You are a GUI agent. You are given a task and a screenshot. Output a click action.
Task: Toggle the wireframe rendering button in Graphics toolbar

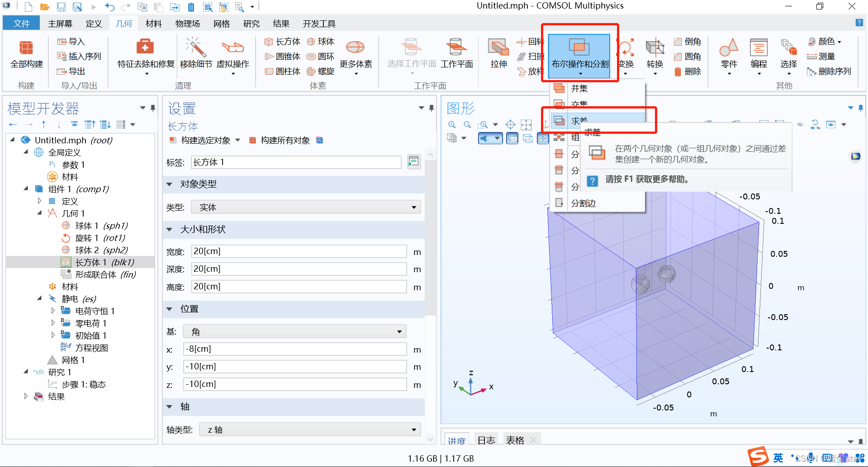pyautogui.click(x=527, y=138)
